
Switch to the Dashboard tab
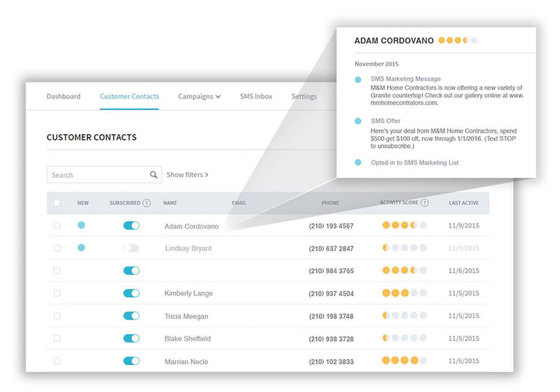[x=63, y=97]
